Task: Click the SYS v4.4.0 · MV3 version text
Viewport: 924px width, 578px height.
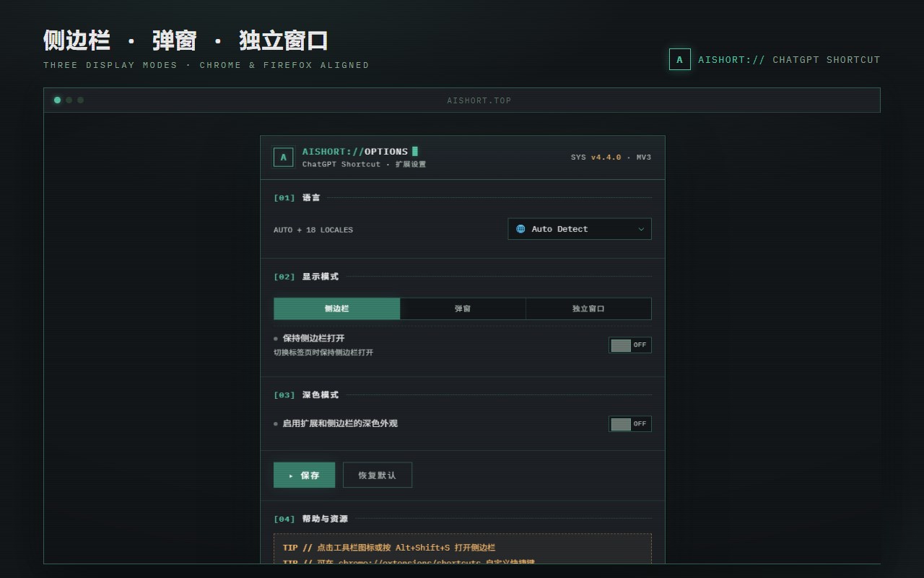Action: point(611,158)
